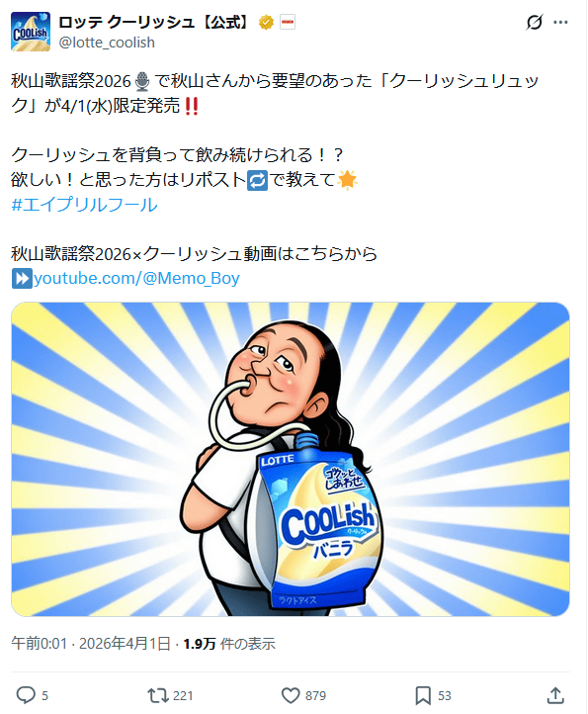
Task: Click the gold verified badge
Action: (x=266, y=22)
